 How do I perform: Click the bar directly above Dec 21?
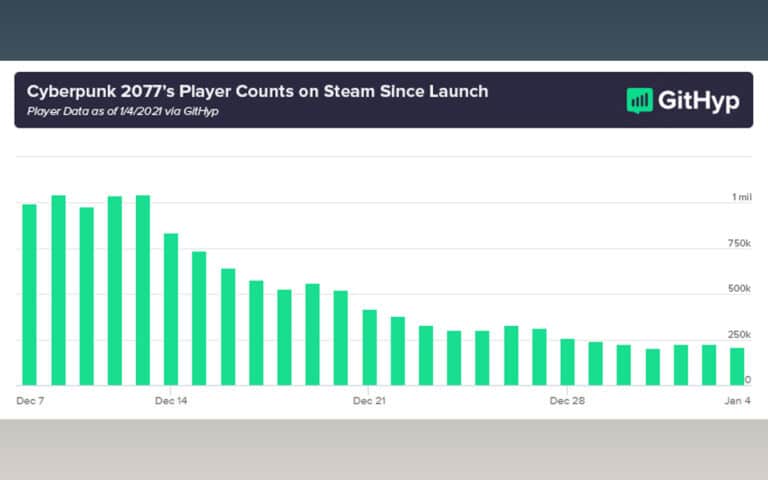click(x=369, y=347)
